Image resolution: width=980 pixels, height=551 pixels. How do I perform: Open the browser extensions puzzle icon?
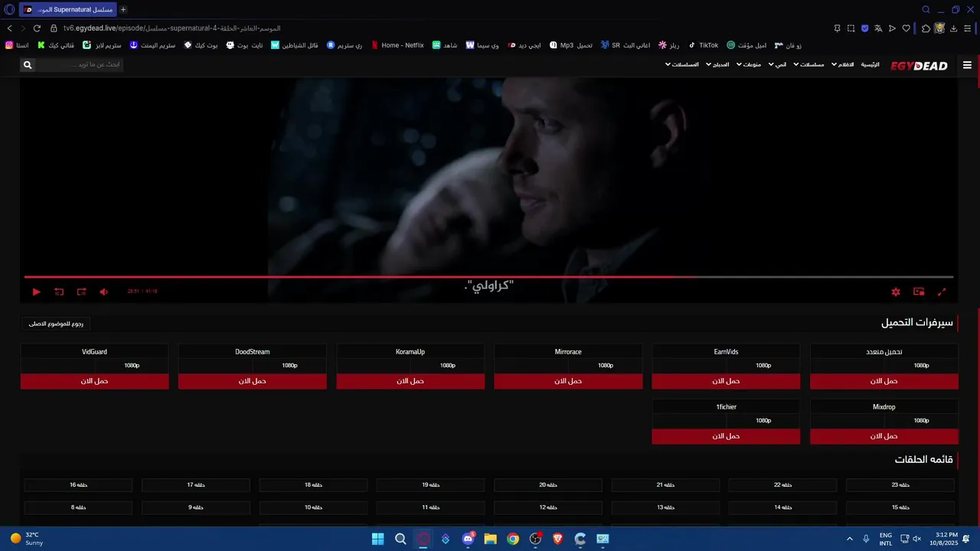tap(926, 28)
